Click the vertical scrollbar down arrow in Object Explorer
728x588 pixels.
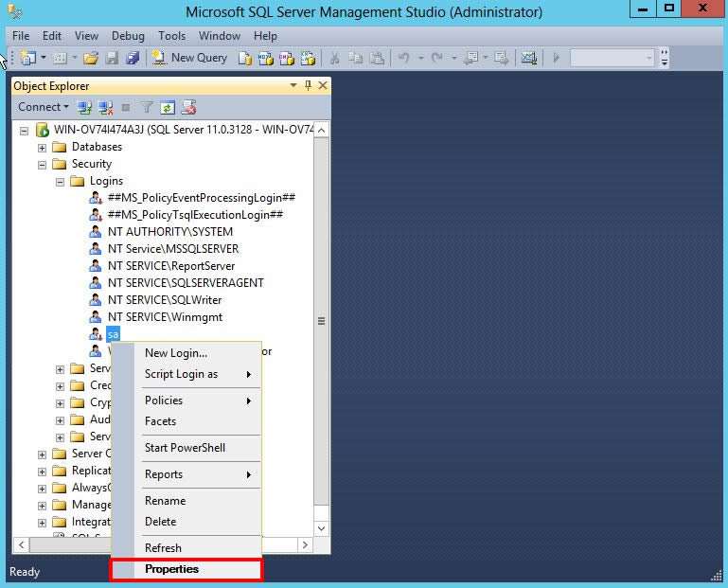click(321, 528)
